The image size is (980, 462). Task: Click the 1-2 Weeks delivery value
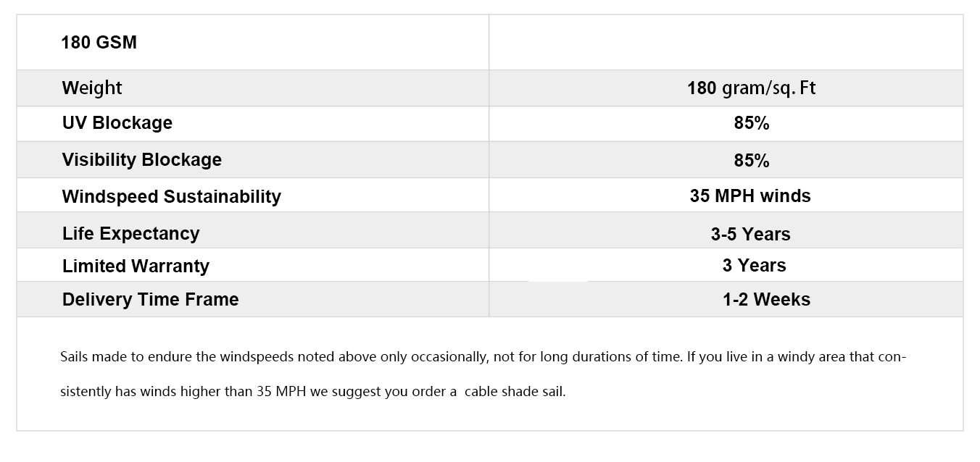(765, 300)
